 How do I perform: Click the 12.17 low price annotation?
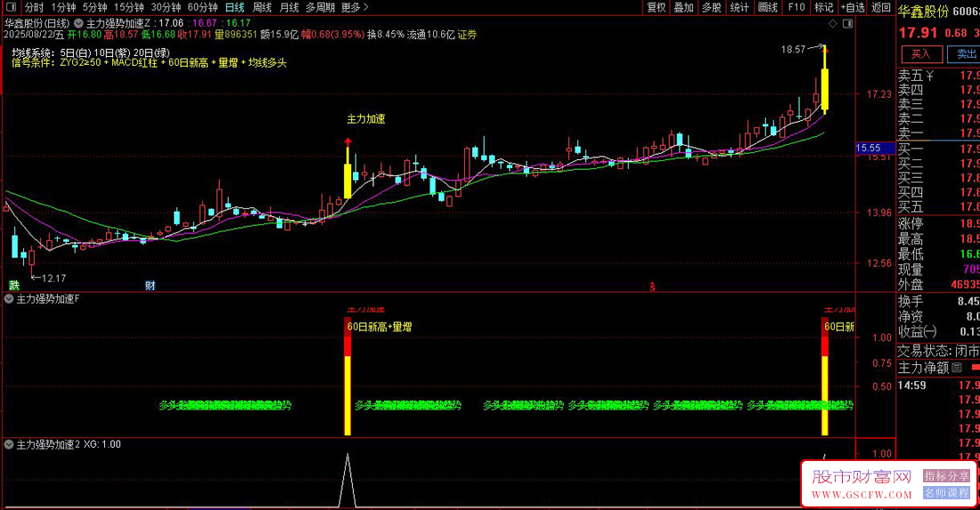tap(53, 279)
